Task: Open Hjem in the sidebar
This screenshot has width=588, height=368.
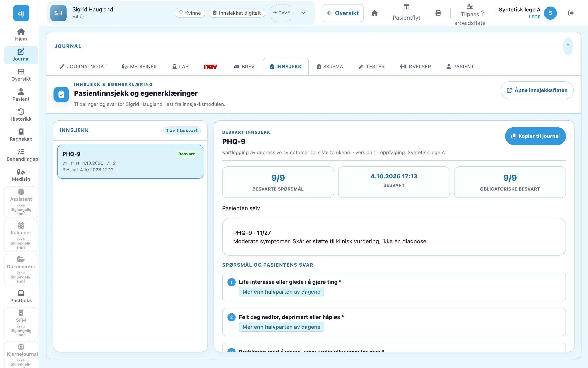Action: 21,35
